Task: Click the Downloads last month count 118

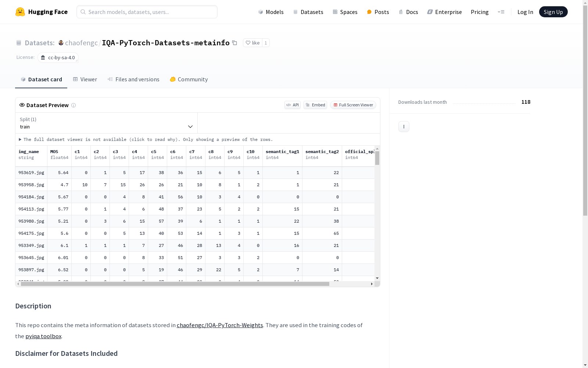Action: pos(526,102)
